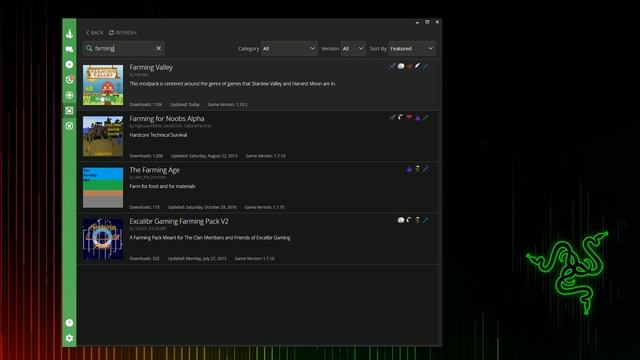Viewport: 640px width, 360px height.
Task: Open sidebar icon with red notification badge
Action: click(69, 80)
